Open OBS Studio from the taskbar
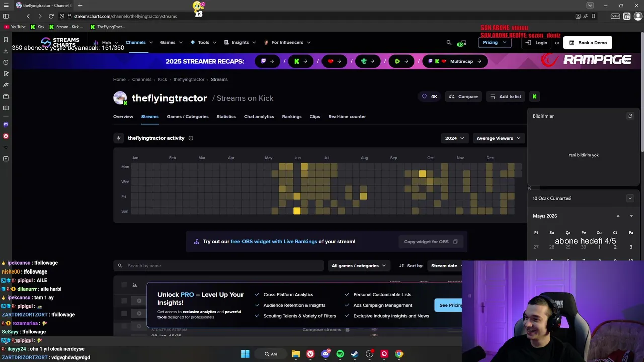 (x=369, y=354)
